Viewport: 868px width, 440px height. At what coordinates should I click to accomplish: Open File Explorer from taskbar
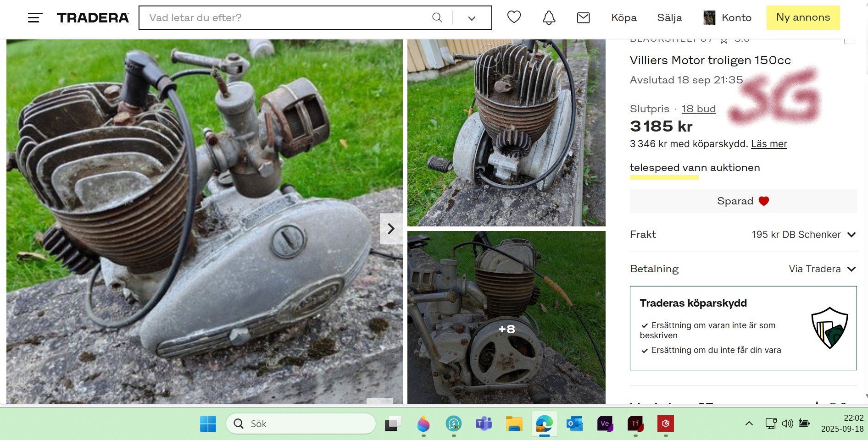click(514, 423)
